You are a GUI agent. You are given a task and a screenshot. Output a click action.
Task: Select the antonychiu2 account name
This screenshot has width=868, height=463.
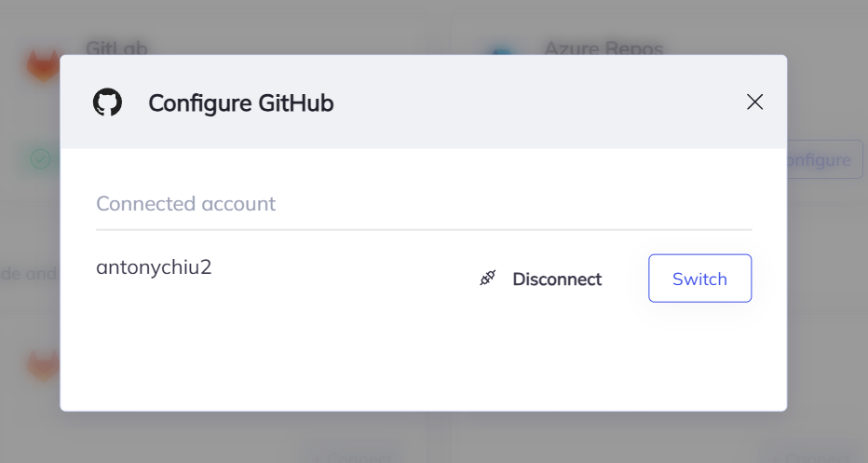[154, 267]
